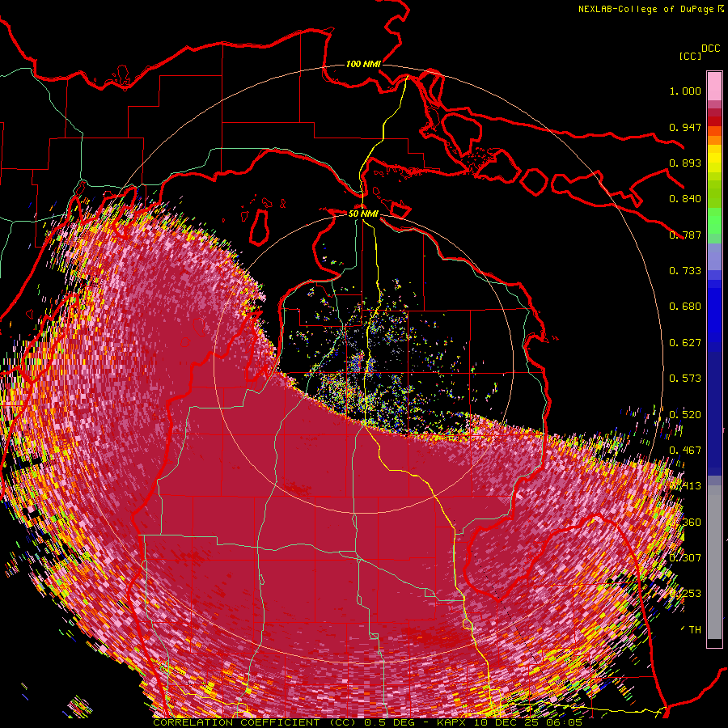Click the 0.413 scale value
The height and width of the screenshot is (728, 728).
685,486
